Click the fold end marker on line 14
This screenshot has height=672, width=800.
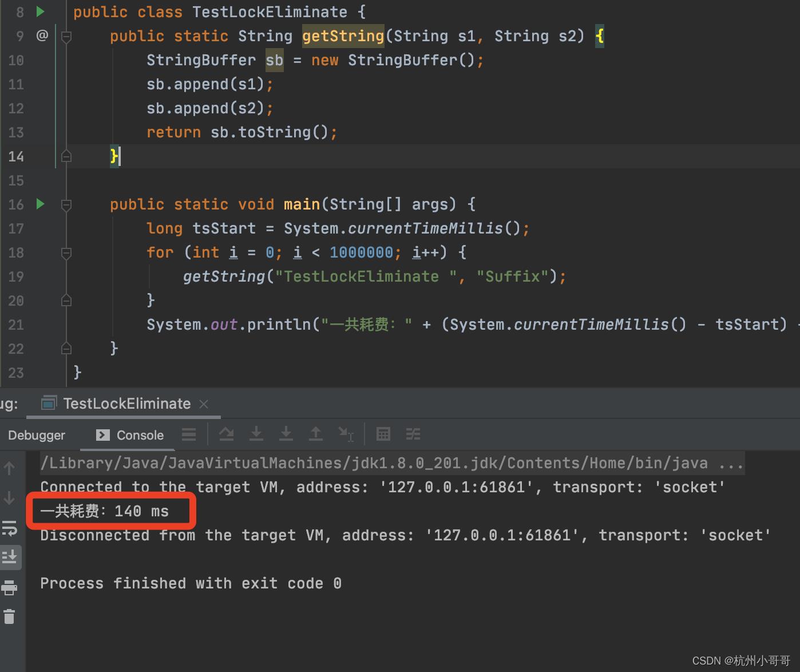click(66, 156)
